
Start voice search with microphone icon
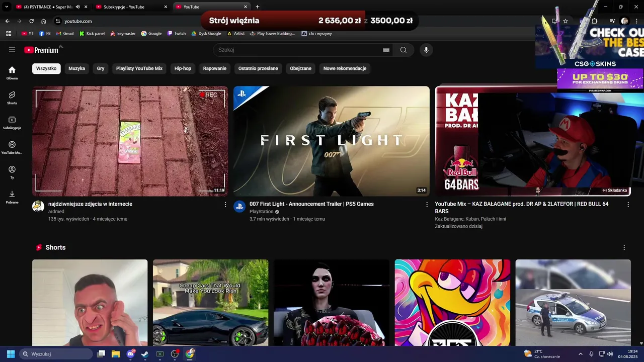tap(426, 50)
